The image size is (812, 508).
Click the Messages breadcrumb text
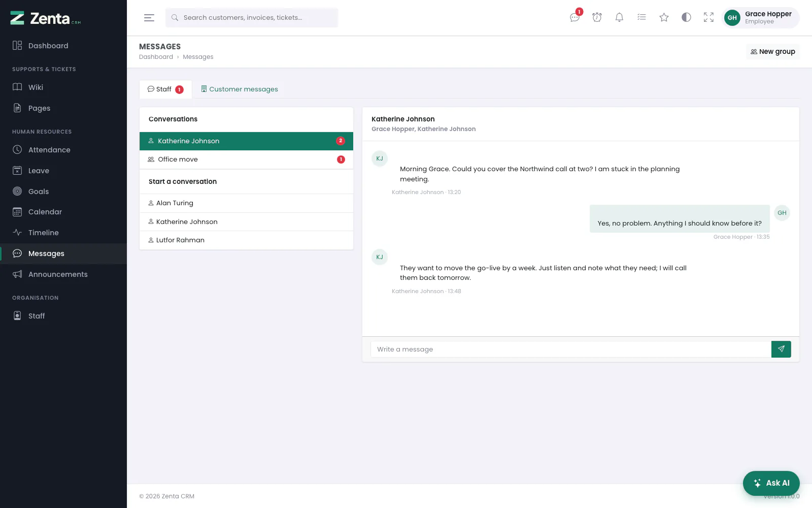[198, 57]
